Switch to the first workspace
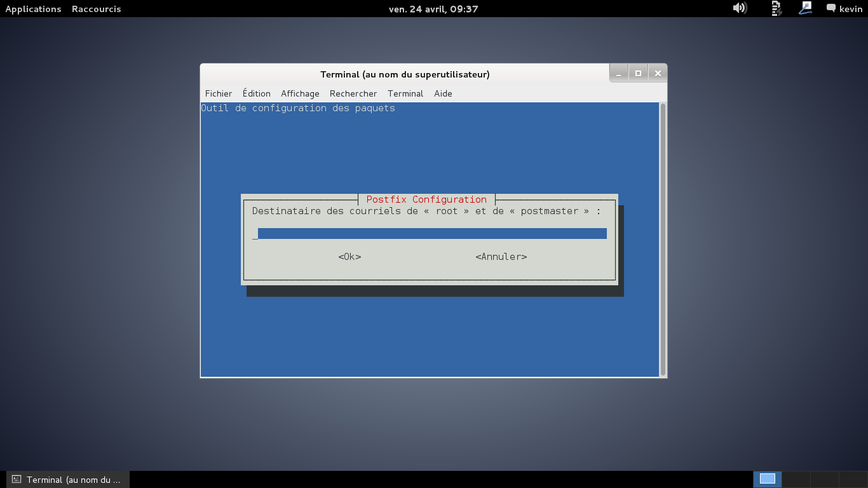This screenshot has width=868, height=488. [768, 479]
